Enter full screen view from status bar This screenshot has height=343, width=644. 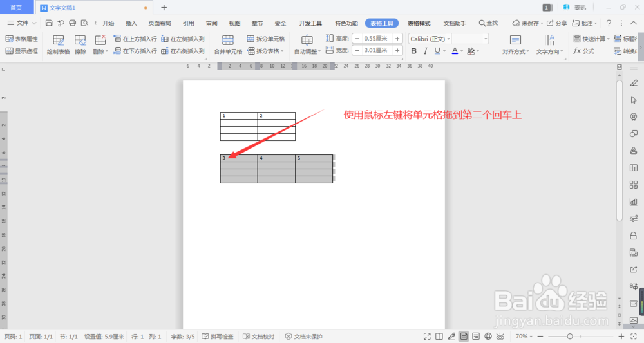click(427, 337)
